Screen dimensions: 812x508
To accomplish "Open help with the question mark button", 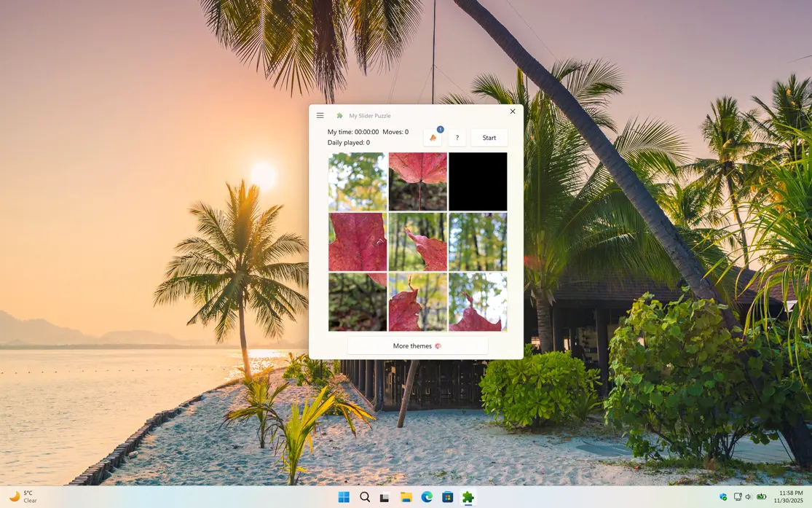I will tap(457, 138).
